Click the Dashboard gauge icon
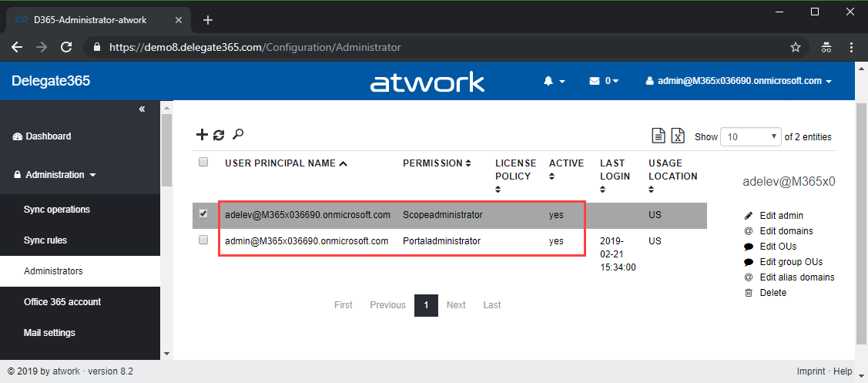 17,136
